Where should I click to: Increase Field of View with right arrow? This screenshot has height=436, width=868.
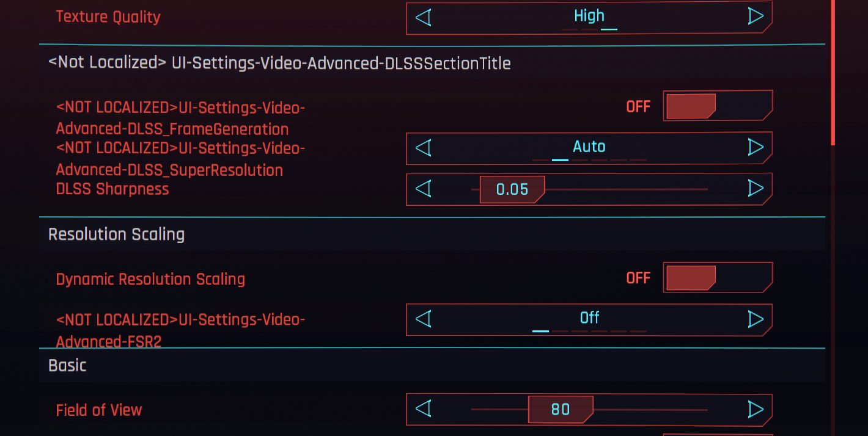[x=756, y=409]
